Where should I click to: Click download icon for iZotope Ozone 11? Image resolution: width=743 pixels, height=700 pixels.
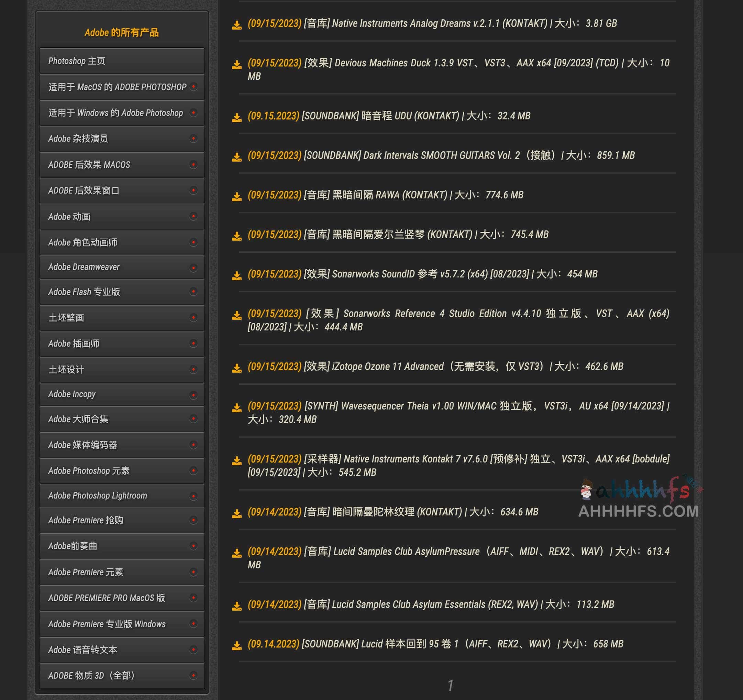click(x=236, y=368)
